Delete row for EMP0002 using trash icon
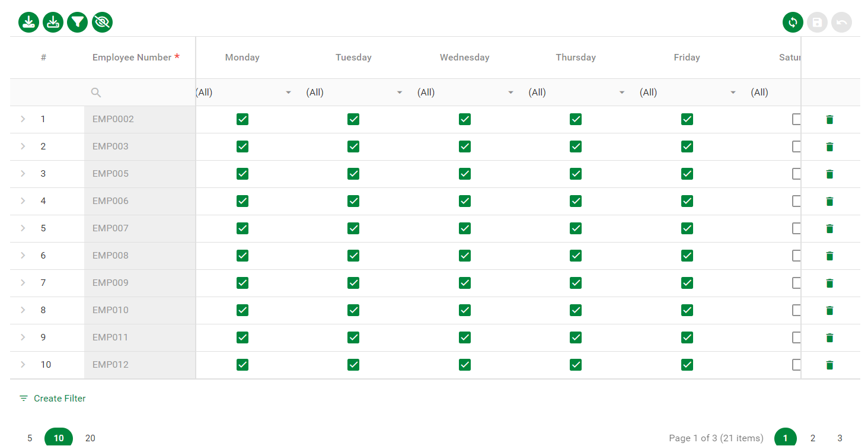This screenshot has width=868, height=446. [829, 120]
